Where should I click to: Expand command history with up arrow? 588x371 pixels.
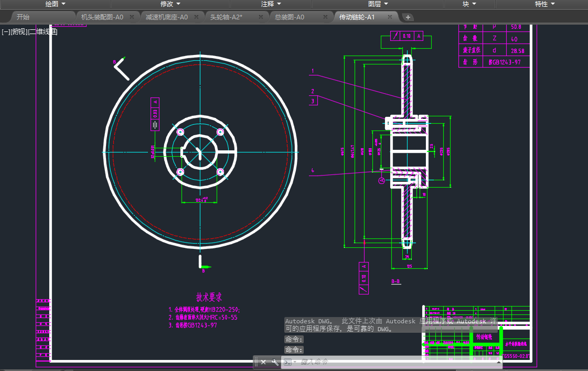coord(498,362)
